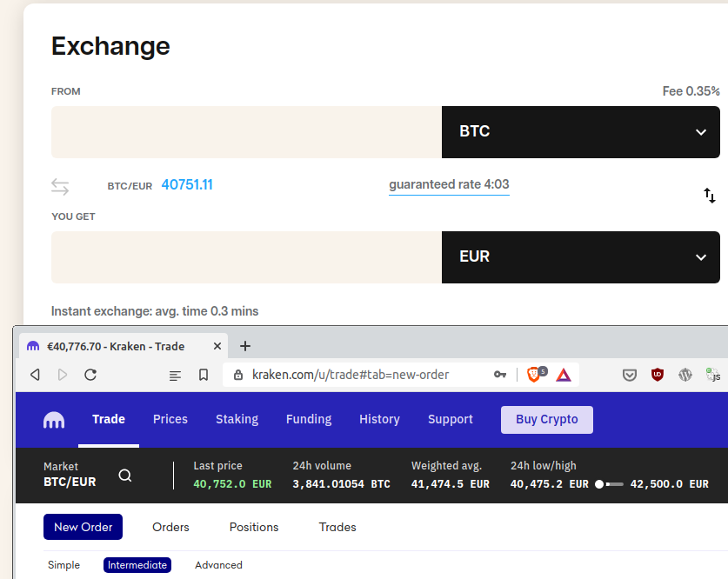Click the FROM amount input field
The width and height of the screenshot is (728, 579).
pos(246,132)
